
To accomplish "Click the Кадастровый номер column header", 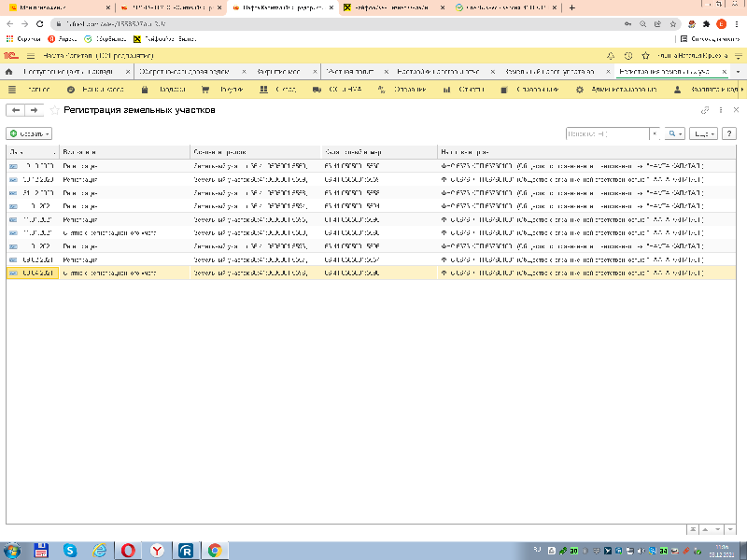I will (x=379, y=152).
